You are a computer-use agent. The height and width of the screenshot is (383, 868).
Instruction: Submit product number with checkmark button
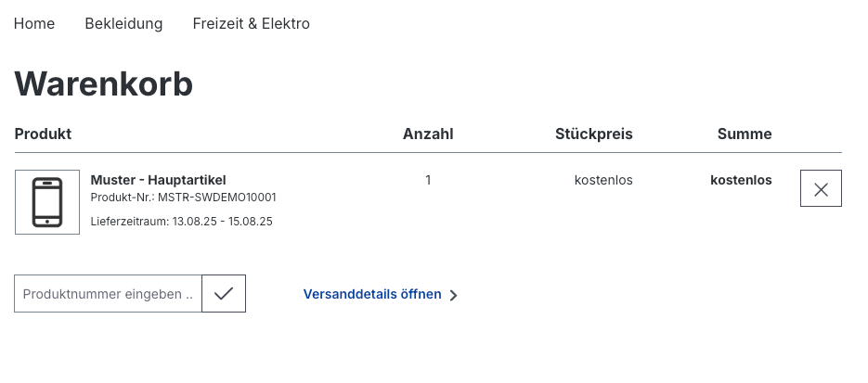pyautogui.click(x=224, y=293)
